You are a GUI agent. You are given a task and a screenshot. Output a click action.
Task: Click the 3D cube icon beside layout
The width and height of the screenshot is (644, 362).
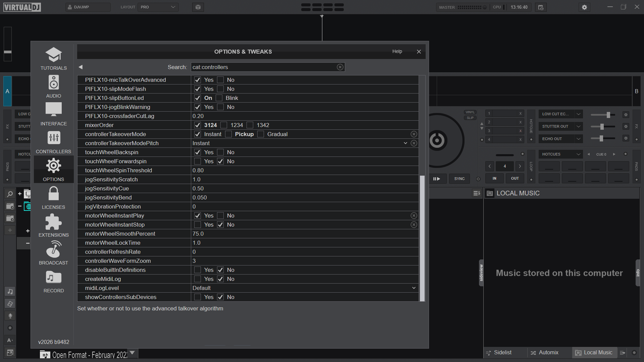click(x=198, y=7)
